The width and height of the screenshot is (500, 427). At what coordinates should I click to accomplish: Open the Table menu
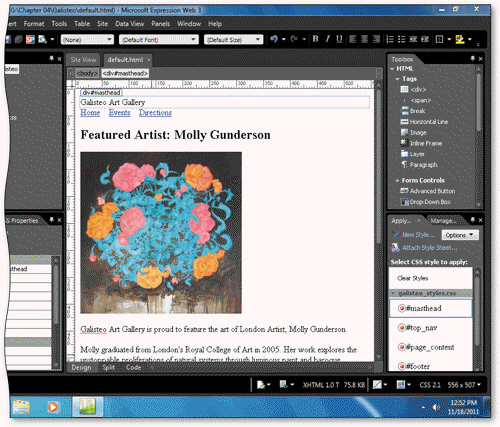[82, 24]
